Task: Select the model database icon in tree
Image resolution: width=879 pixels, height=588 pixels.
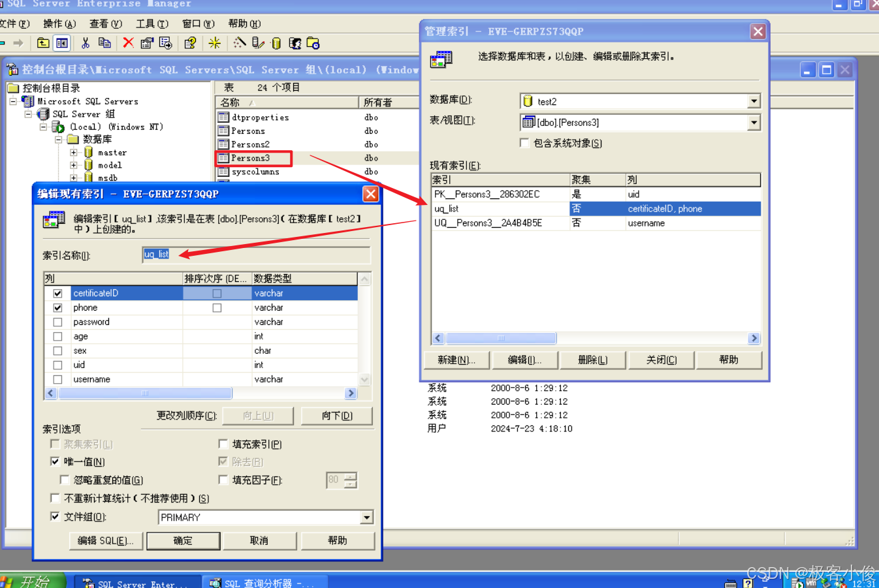Action: point(88,165)
